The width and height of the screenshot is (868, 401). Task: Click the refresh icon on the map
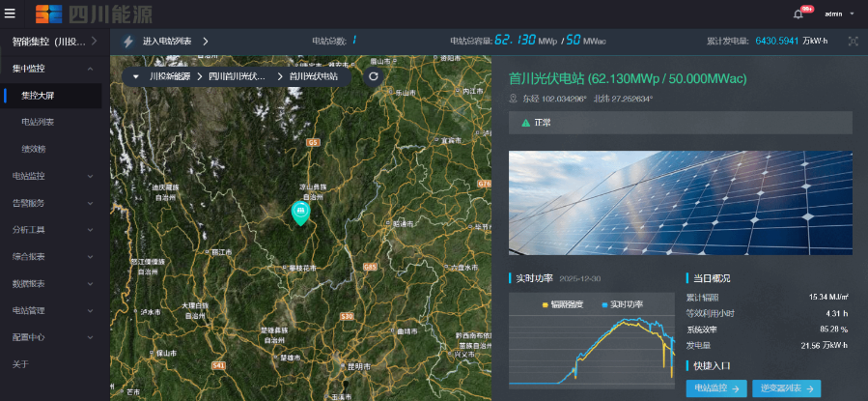[374, 75]
